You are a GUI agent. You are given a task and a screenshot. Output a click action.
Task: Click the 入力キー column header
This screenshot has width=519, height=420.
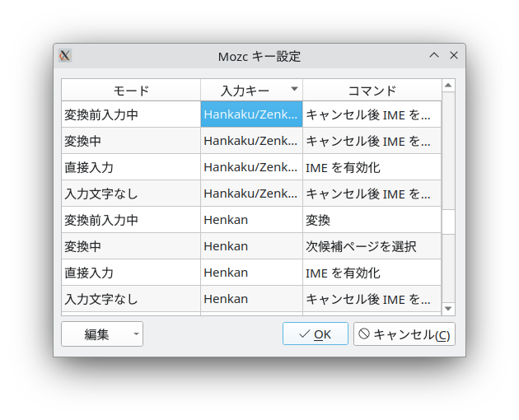(x=251, y=90)
